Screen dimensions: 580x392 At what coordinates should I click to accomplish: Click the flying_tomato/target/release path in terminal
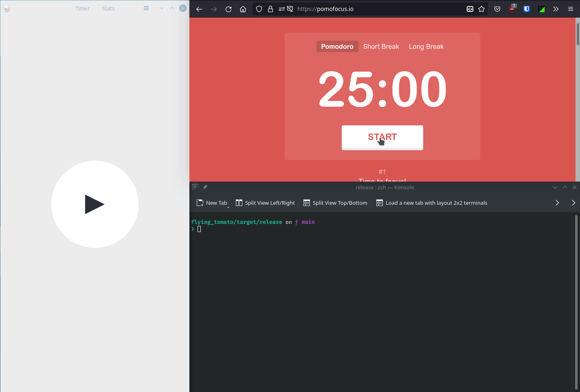[237, 222]
